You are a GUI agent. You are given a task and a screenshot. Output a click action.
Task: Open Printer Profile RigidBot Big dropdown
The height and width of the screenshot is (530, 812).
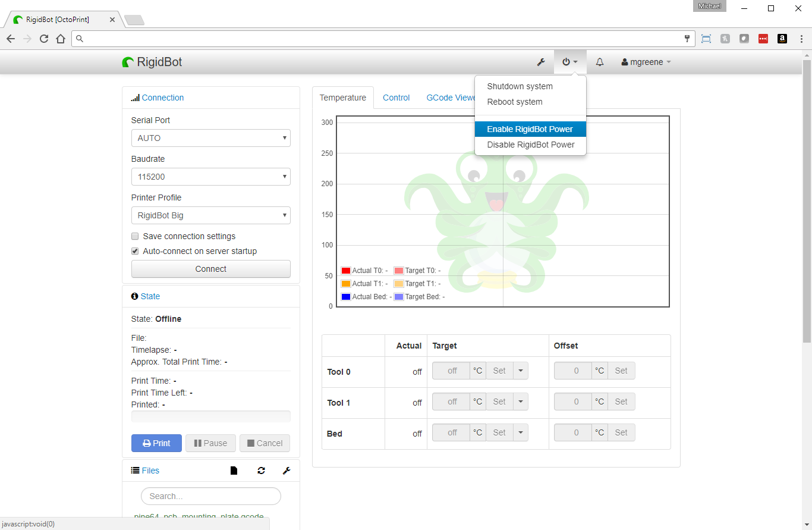pyautogui.click(x=211, y=215)
